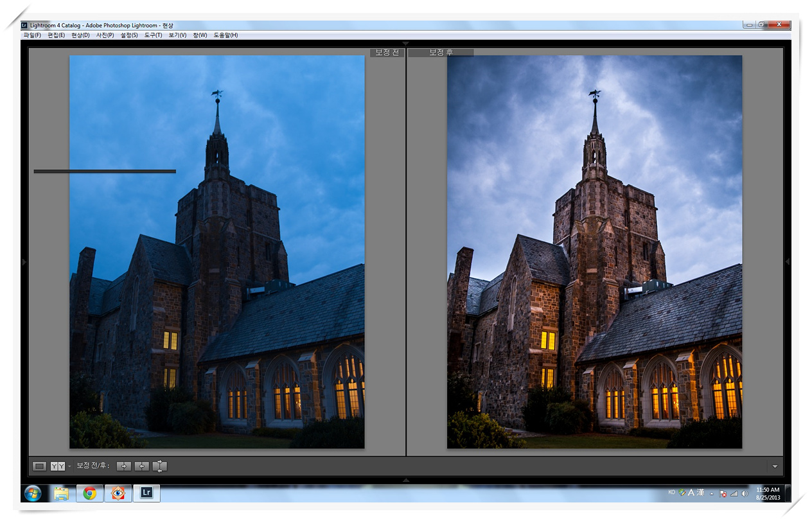This screenshot has width=812, height=523.
Task: Launch Chrome from the taskbar
Action: click(x=90, y=493)
